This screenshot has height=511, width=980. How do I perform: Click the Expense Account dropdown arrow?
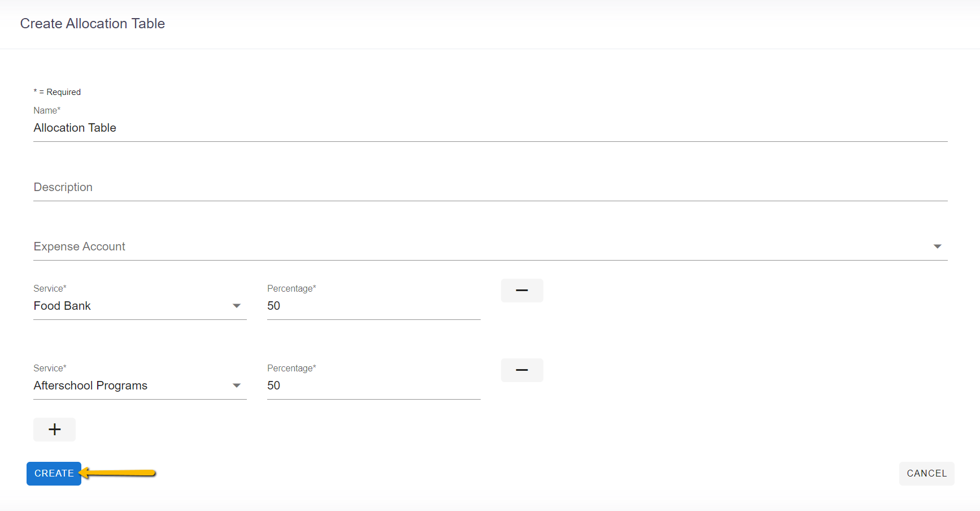point(937,246)
